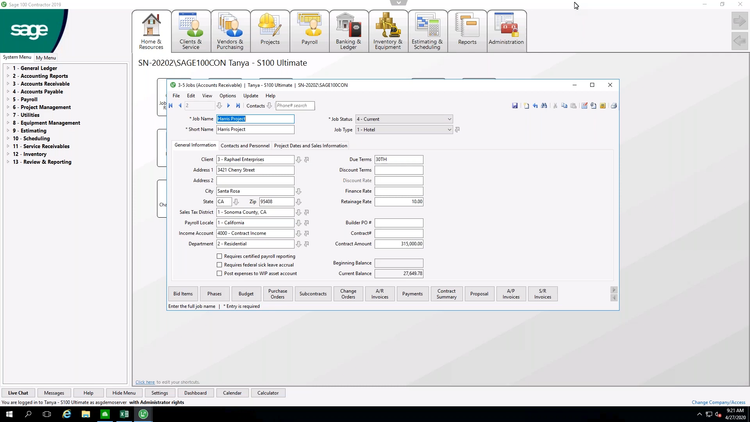
Task: Open the Options menu in Jobs window
Action: [x=228, y=96]
